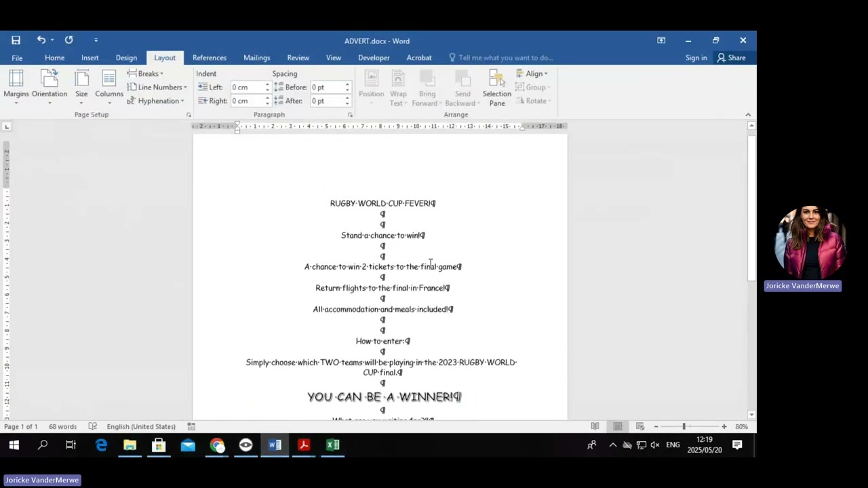Decrease Spacing After with the down arrow

[347, 103]
